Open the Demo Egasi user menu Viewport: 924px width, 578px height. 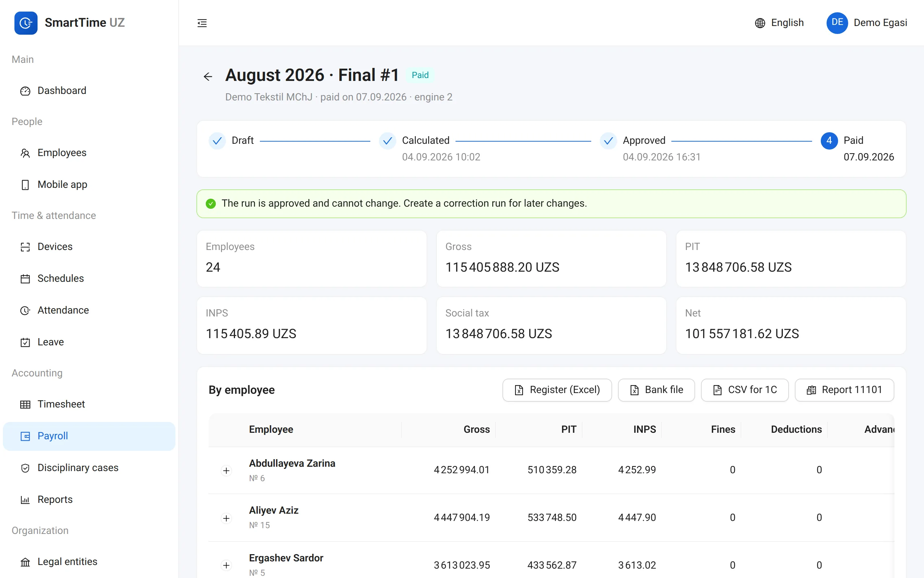pyautogui.click(x=867, y=23)
